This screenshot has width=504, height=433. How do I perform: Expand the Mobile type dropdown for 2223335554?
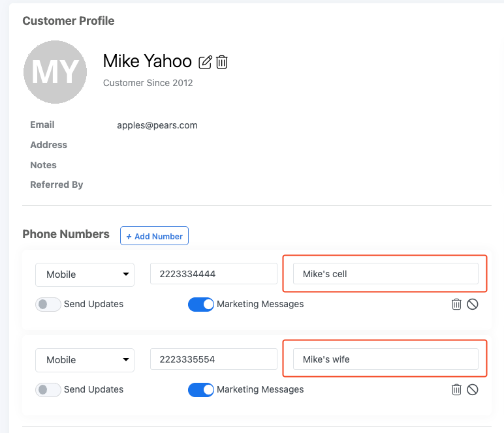click(x=85, y=360)
